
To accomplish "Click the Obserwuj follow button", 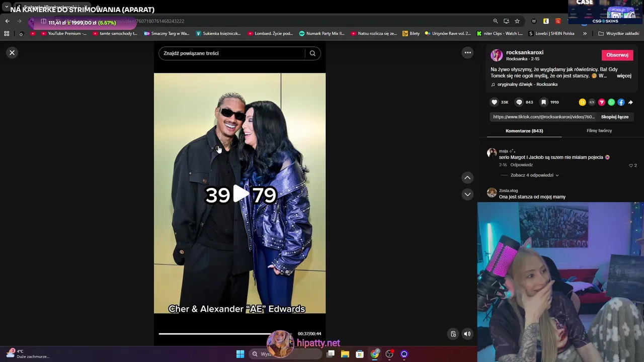I will tap(617, 55).
